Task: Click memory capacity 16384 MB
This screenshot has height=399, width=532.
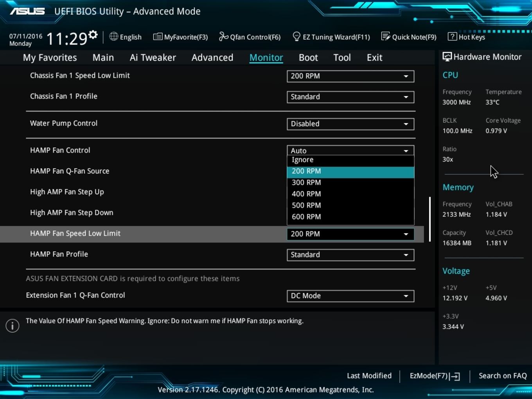Action: tap(457, 243)
